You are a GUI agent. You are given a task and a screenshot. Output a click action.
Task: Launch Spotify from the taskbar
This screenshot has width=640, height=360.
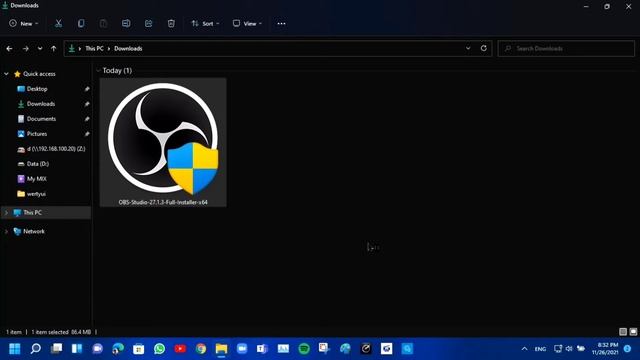point(304,349)
